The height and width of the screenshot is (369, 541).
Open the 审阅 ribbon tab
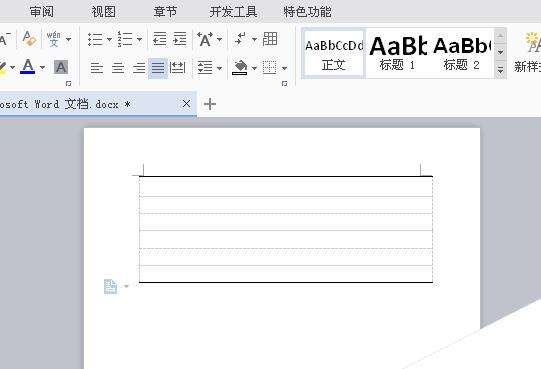pos(41,12)
